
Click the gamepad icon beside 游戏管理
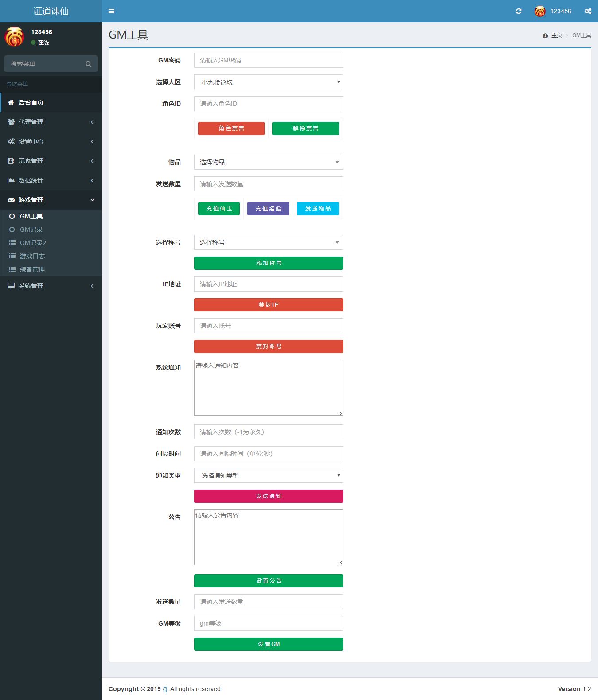11,200
